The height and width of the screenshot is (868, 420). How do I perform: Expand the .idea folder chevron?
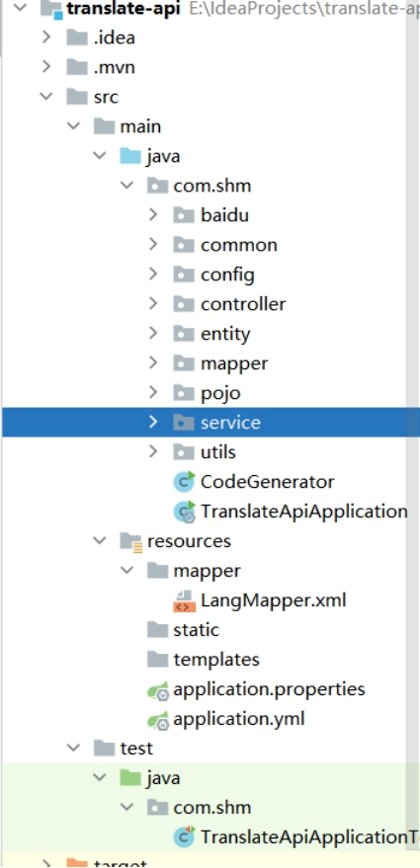pyautogui.click(x=46, y=38)
